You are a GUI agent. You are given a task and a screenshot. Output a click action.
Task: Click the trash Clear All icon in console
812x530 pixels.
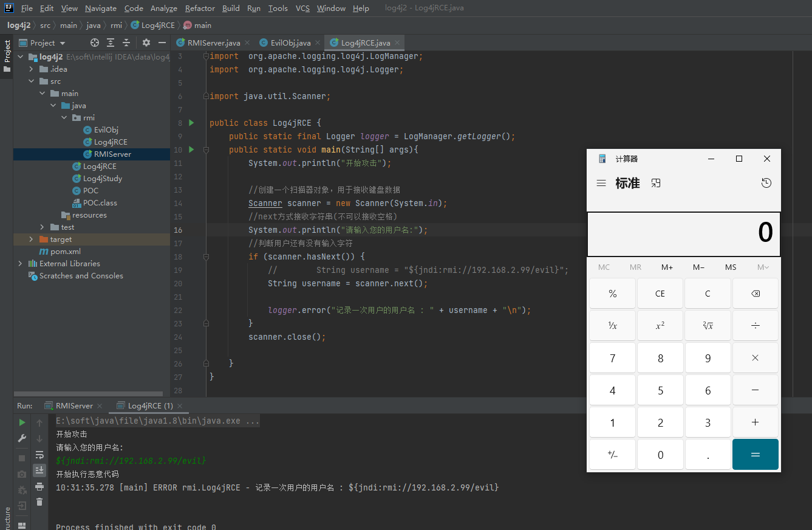click(39, 502)
